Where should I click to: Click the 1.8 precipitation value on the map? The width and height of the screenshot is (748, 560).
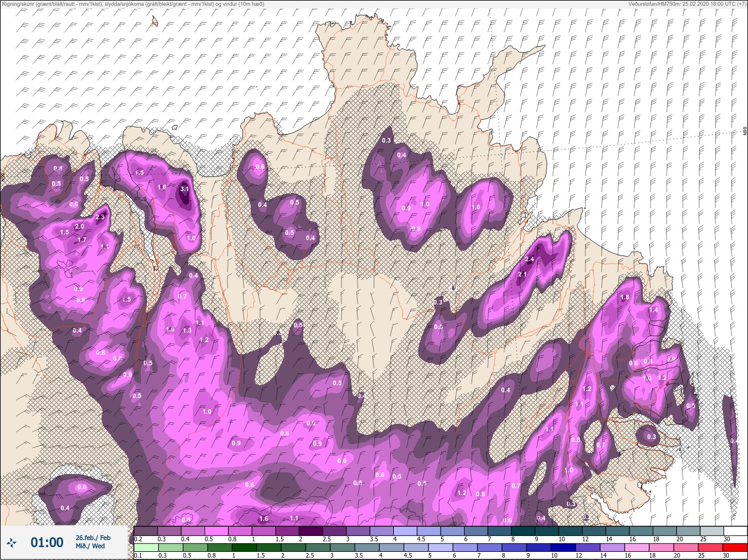pos(625,298)
